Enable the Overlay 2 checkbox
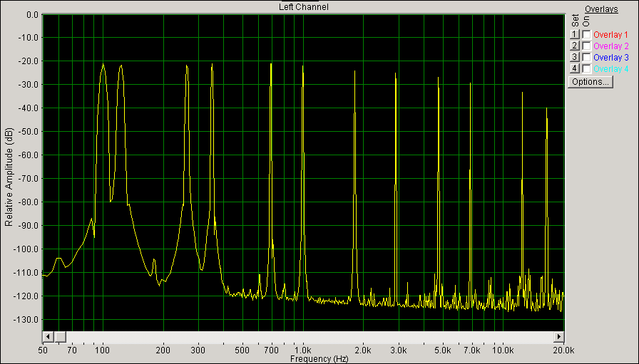Viewport: 639px width, 364px height. pos(586,46)
